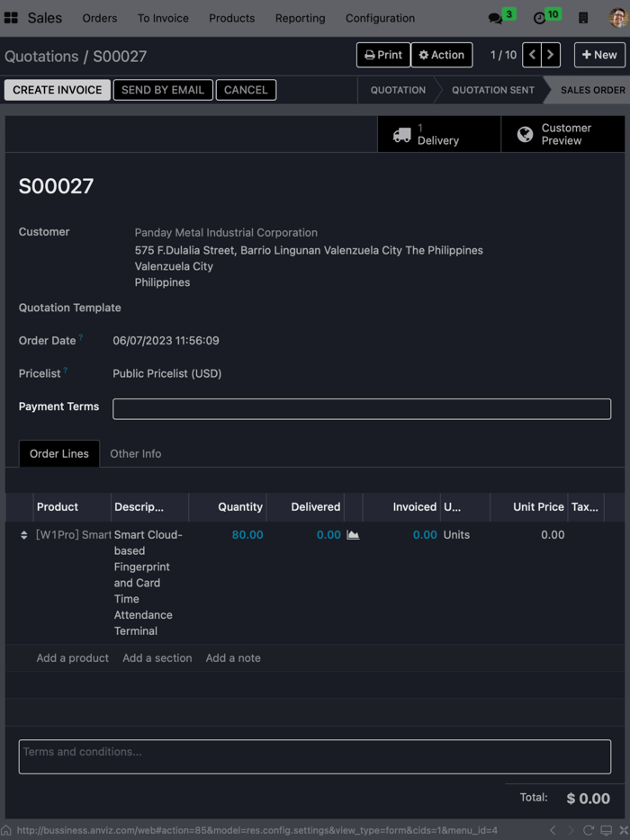Click the Pricelist help question mark
Image resolution: width=630 pixels, height=840 pixels.
66,370
